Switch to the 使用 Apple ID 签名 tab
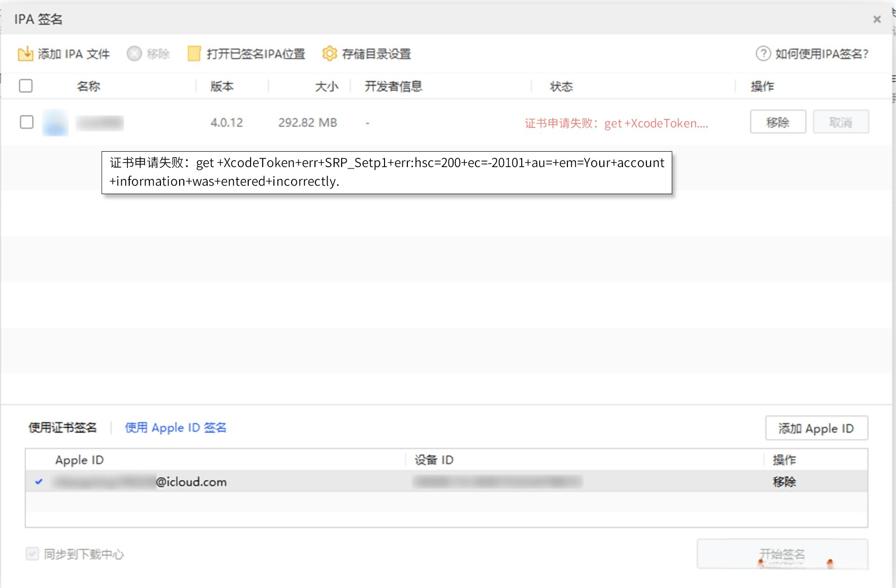This screenshot has width=896, height=588. click(176, 427)
